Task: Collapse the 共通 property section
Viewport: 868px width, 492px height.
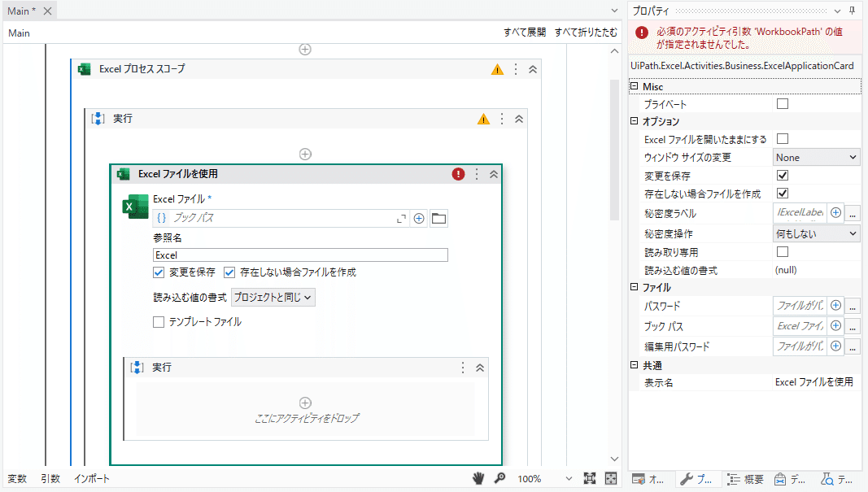Action: 635,364
